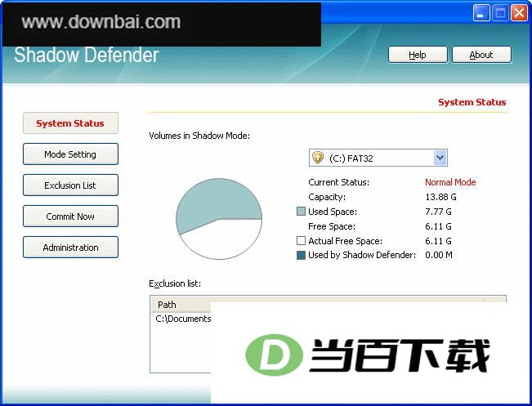
Task: Click the disk usage pie chart
Action: 219,219
